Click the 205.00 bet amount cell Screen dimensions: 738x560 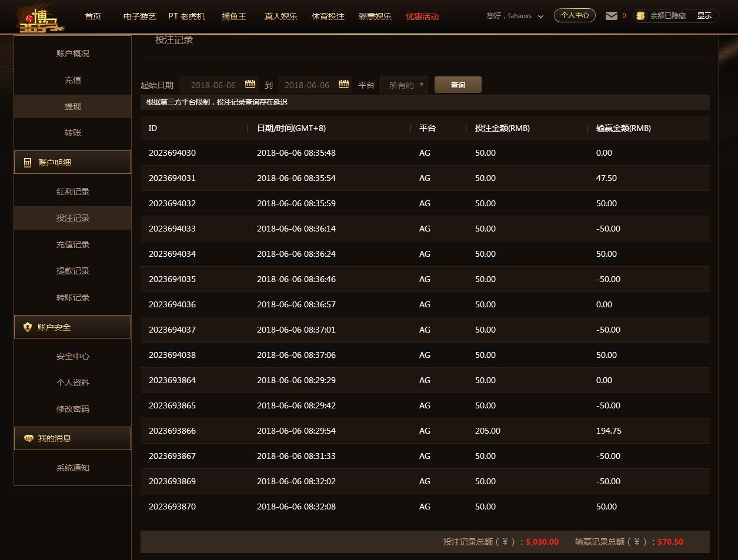pos(487,431)
